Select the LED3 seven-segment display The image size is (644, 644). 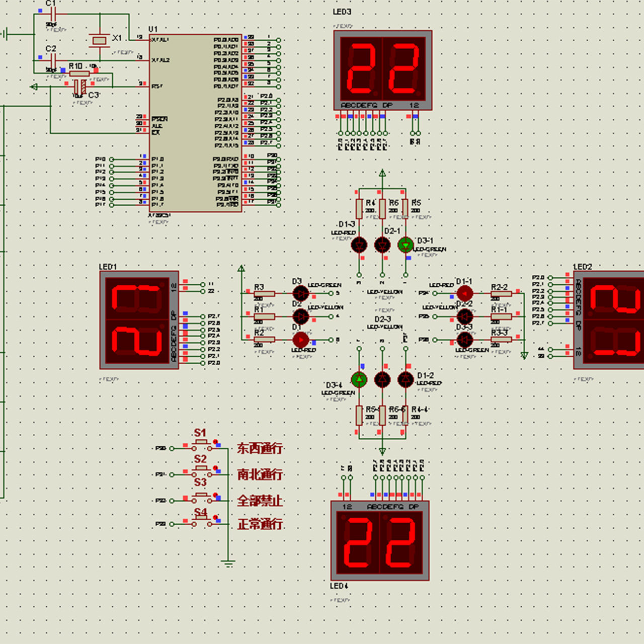click(x=383, y=70)
